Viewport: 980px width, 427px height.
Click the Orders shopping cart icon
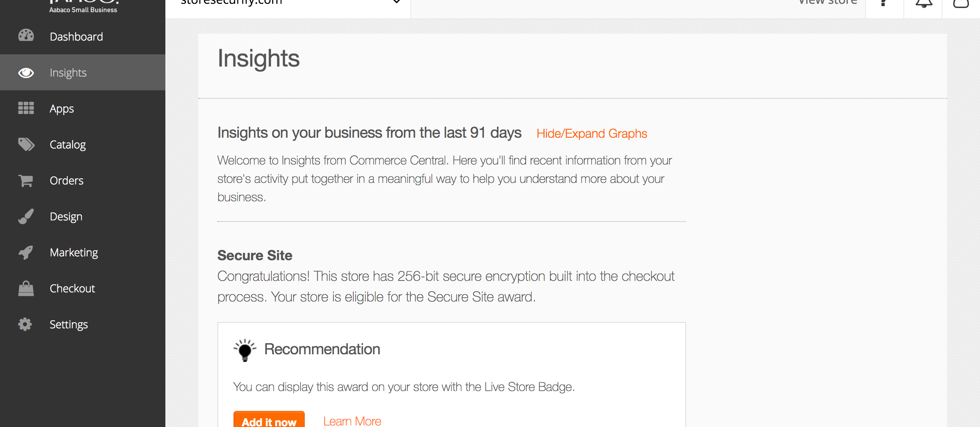(x=26, y=180)
